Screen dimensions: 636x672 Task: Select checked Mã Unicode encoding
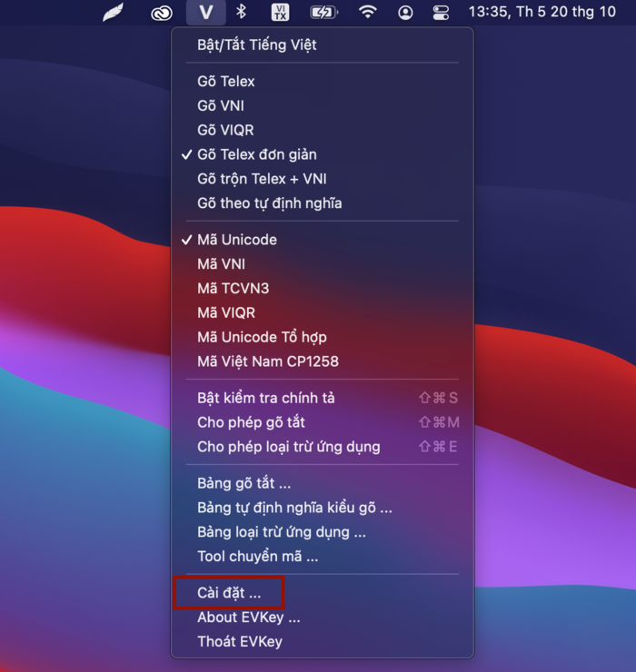tap(323, 240)
